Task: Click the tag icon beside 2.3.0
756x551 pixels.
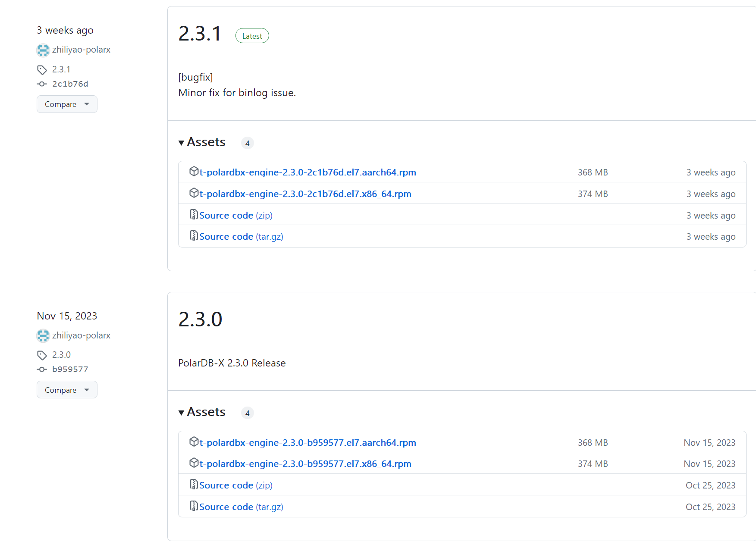Action: point(42,355)
